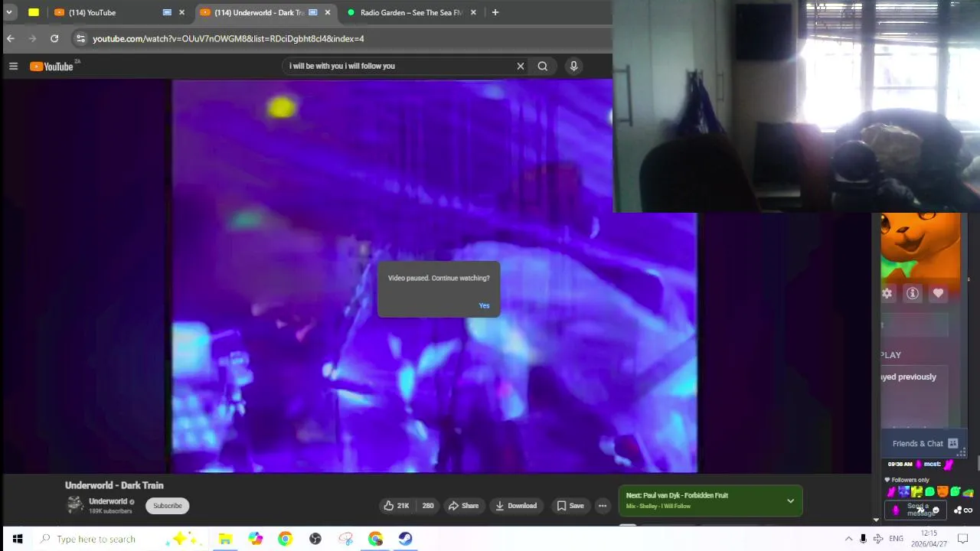This screenshot has height=551, width=980.
Task: Go back with the browser back arrow
Action: tap(11, 38)
